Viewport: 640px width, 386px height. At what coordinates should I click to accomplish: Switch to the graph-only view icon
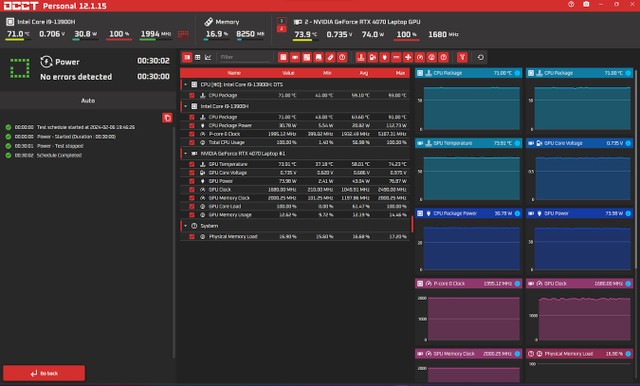pyautogui.click(x=208, y=58)
